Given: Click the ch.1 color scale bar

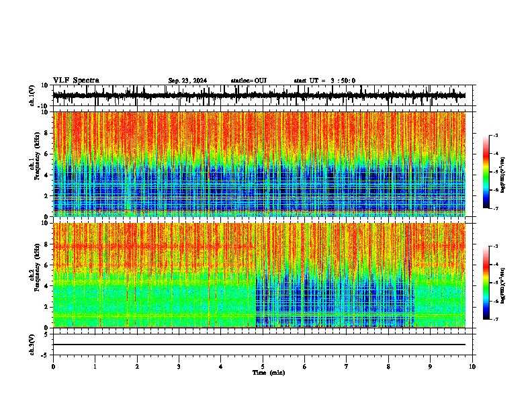Looking at the screenshot, I should tap(486, 172).
